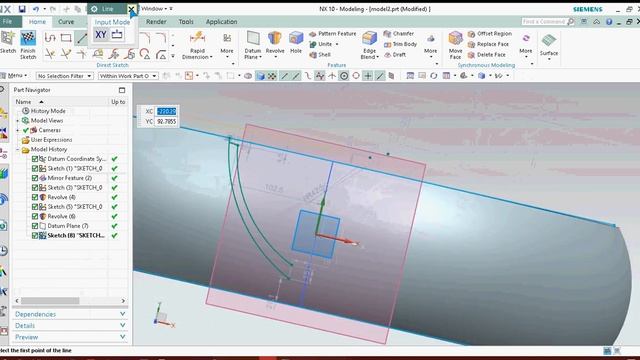Click the Quick Trim sketch tool

pos(50,54)
